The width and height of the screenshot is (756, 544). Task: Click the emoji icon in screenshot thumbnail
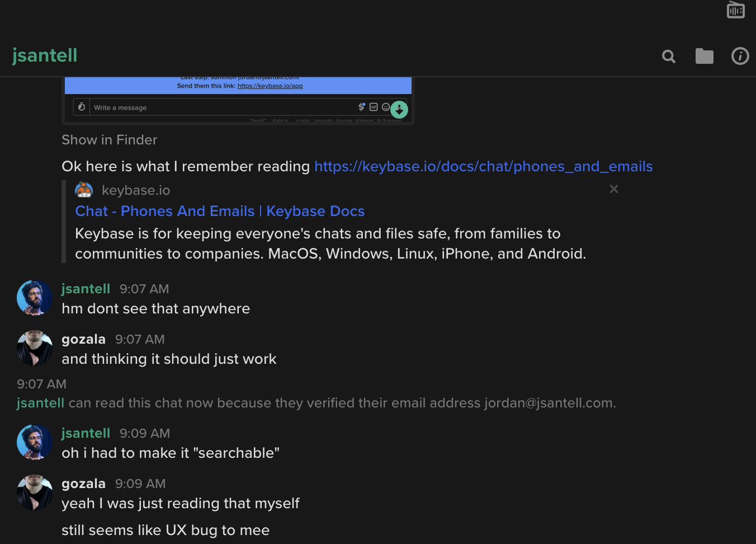386,107
